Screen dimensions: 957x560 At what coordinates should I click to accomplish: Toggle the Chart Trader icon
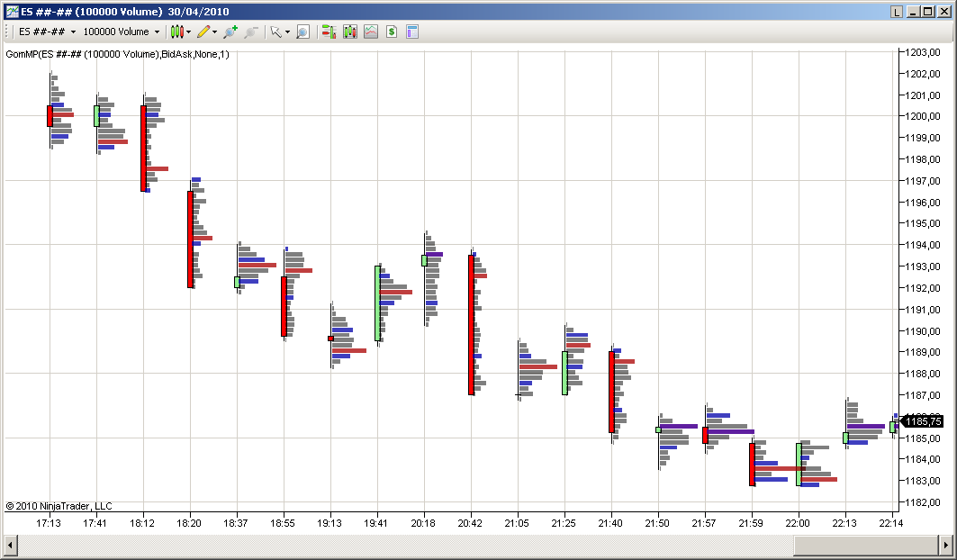tap(329, 32)
